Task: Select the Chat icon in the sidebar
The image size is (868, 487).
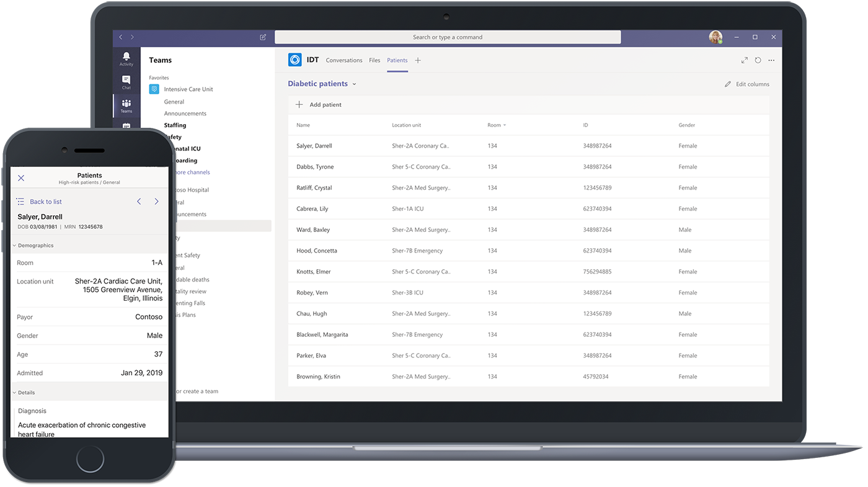Action: click(126, 81)
